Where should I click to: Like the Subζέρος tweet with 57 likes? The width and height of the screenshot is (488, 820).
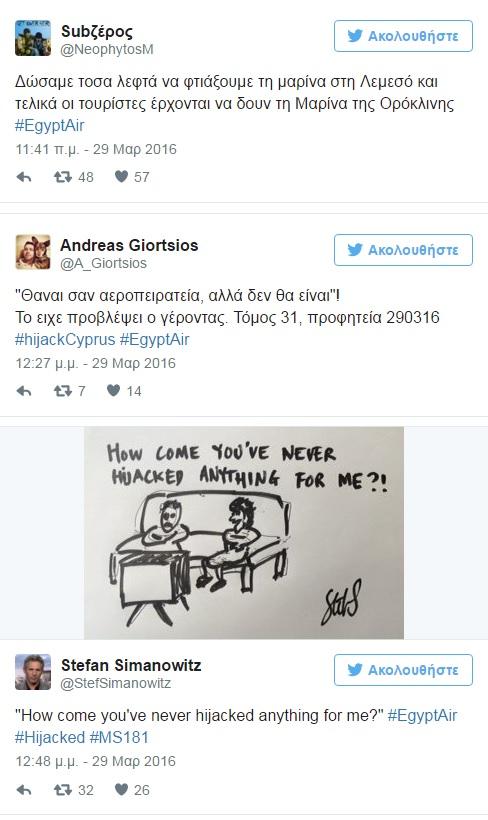click(121, 177)
